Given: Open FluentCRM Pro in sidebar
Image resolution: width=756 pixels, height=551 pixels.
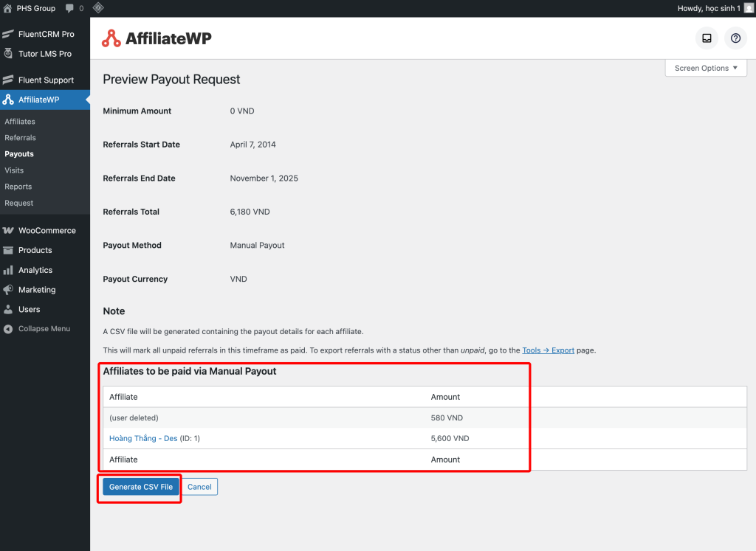Looking at the screenshot, I should 46,34.
